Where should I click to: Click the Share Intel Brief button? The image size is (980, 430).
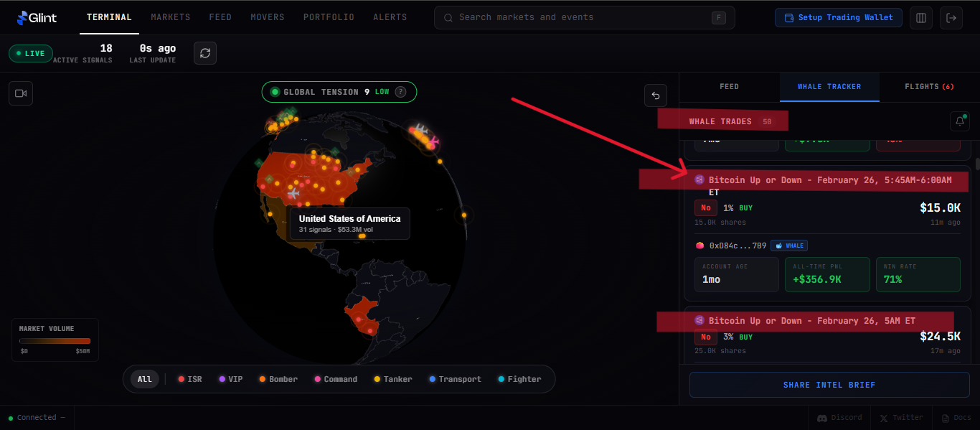pos(829,385)
